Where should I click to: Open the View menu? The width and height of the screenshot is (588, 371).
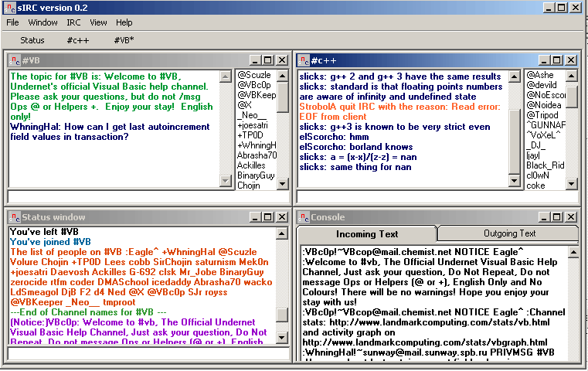[98, 22]
